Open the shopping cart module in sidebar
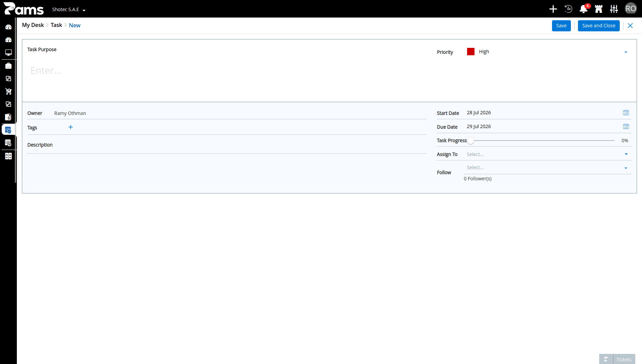Image resolution: width=642 pixels, height=364 pixels. (8, 91)
